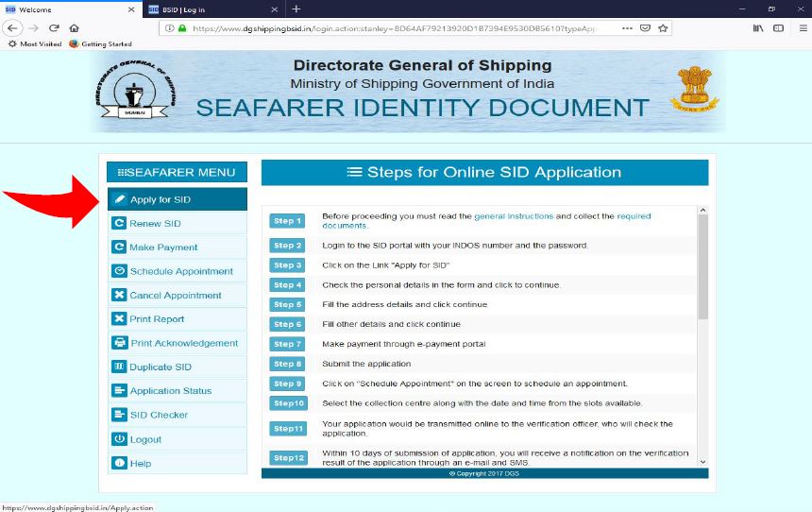Click the Duplicate SID icon
812x512 pixels.
[x=119, y=367]
